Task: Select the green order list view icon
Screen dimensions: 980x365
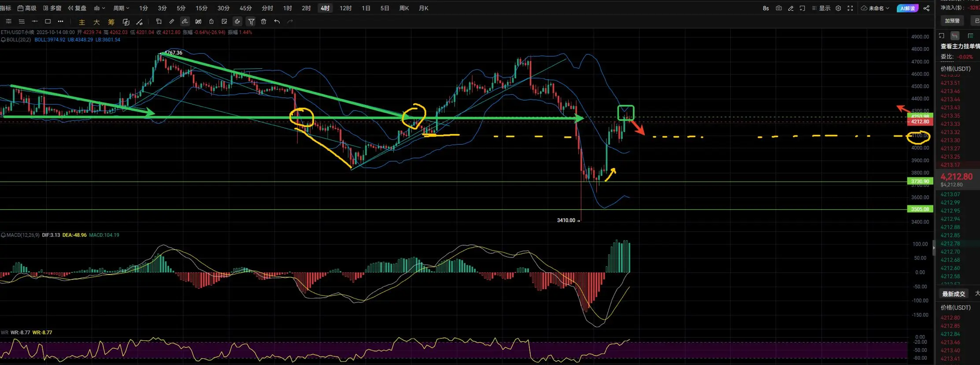Action: point(970,36)
